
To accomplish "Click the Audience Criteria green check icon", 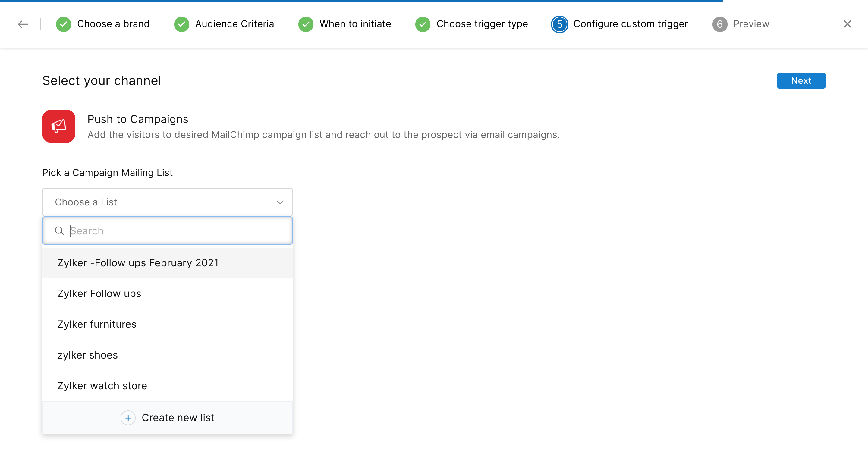I will pos(182,24).
